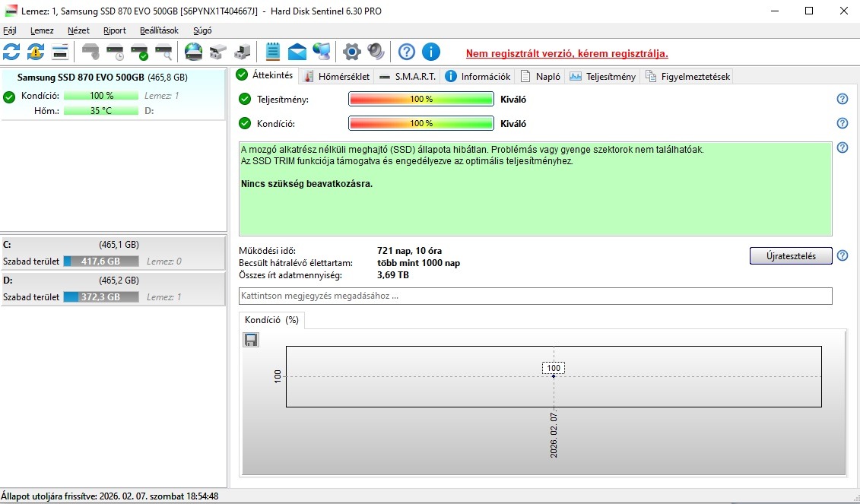Switch to the Hőmérséklet tab
The height and width of the screenshot is (504, 860).
[x=337, y=77]
